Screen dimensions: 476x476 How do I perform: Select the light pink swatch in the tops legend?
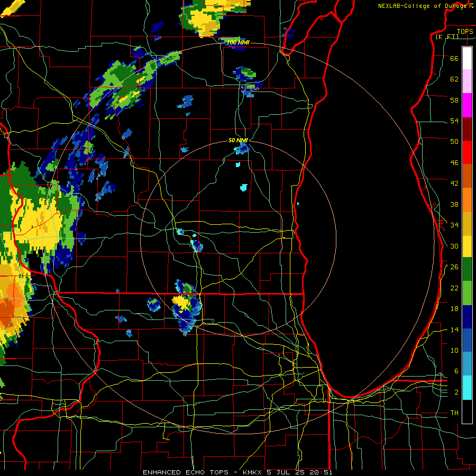467,81
